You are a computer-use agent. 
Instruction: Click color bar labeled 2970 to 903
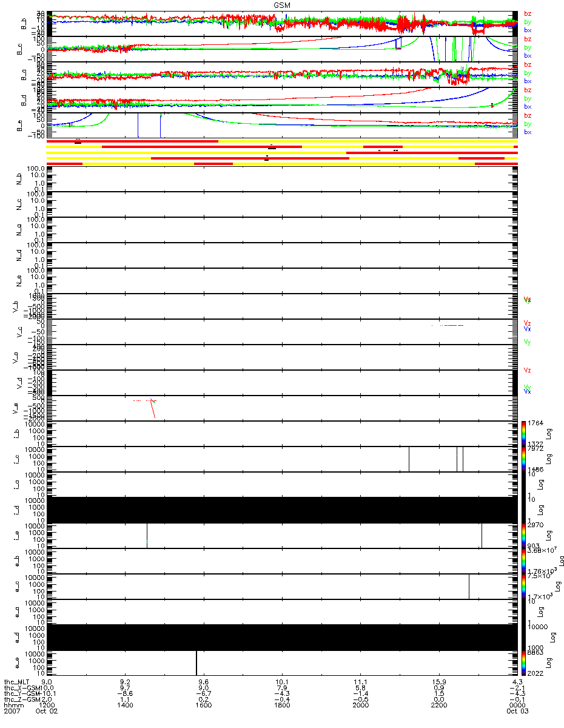pyautogui.click(x=523, y=535)
